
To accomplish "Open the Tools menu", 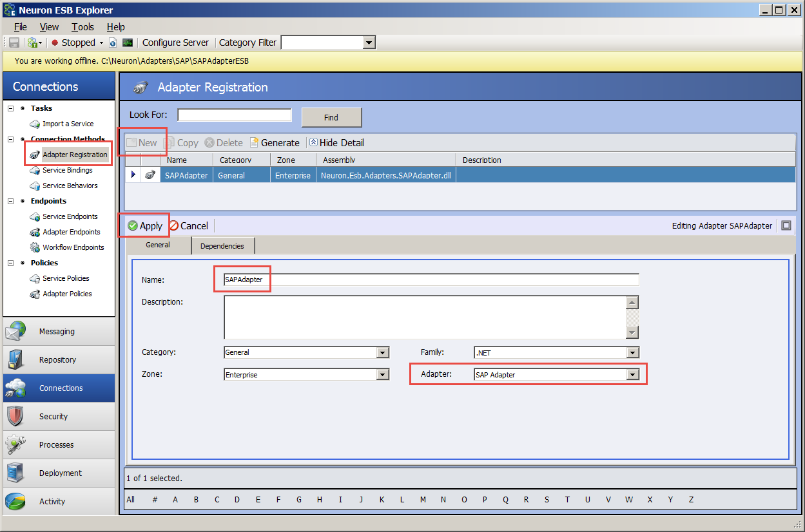I will point(82,27).
